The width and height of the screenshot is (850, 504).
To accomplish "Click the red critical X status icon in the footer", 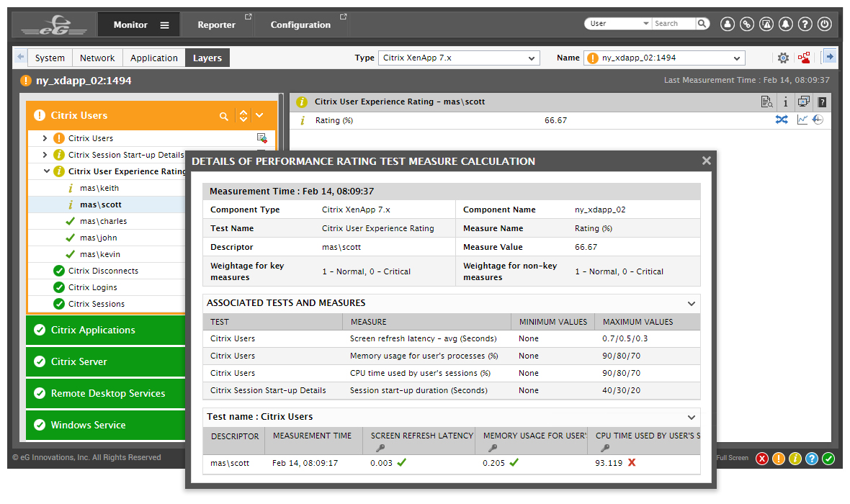I will [x=762, y=459].
